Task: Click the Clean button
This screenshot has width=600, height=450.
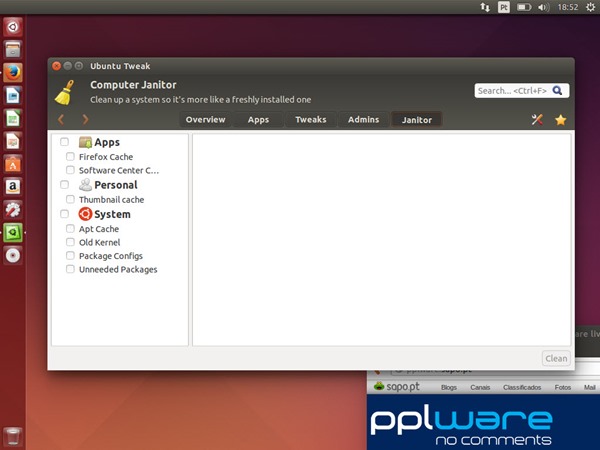Action: pos(556,359)
